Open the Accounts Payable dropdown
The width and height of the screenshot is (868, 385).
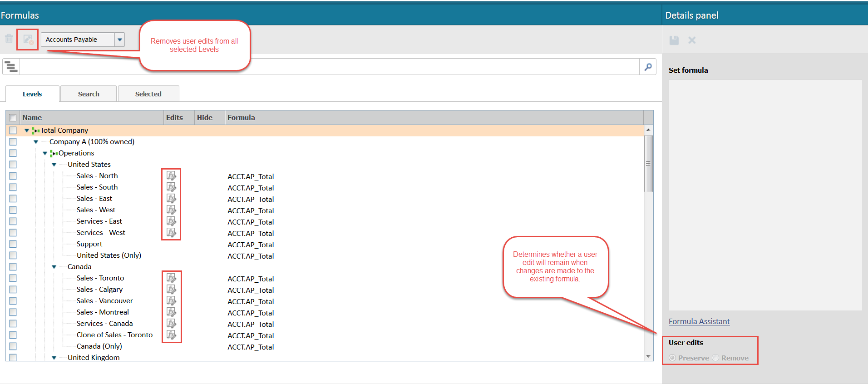pyautogui.click(x=119, y=40)
